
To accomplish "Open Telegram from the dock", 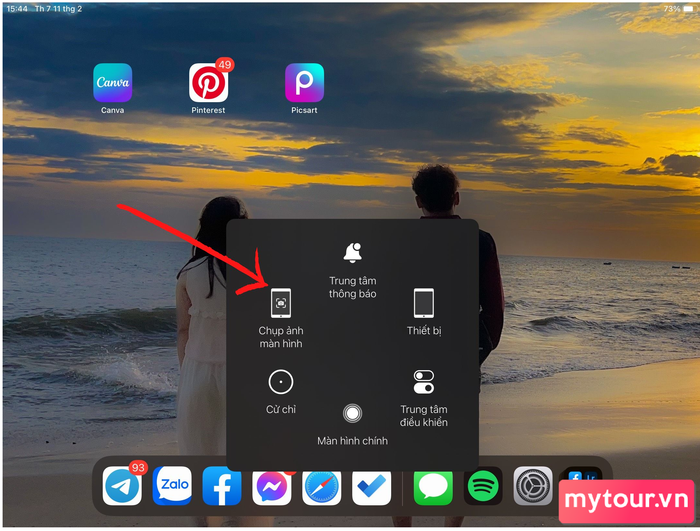I will pyautogui.click(x=122, y=486).
